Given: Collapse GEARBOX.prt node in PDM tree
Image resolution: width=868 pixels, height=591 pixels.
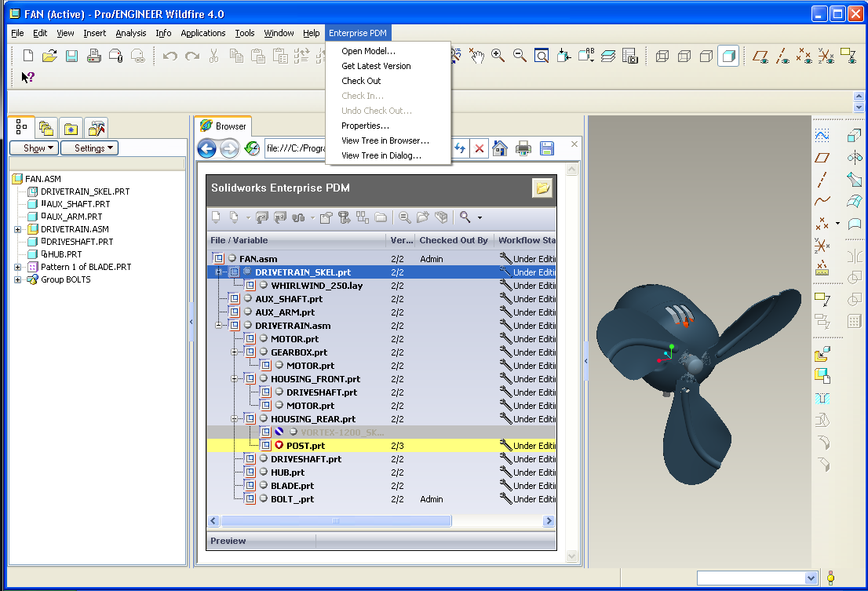Looking at the screenshot, I should click(234, 352).
